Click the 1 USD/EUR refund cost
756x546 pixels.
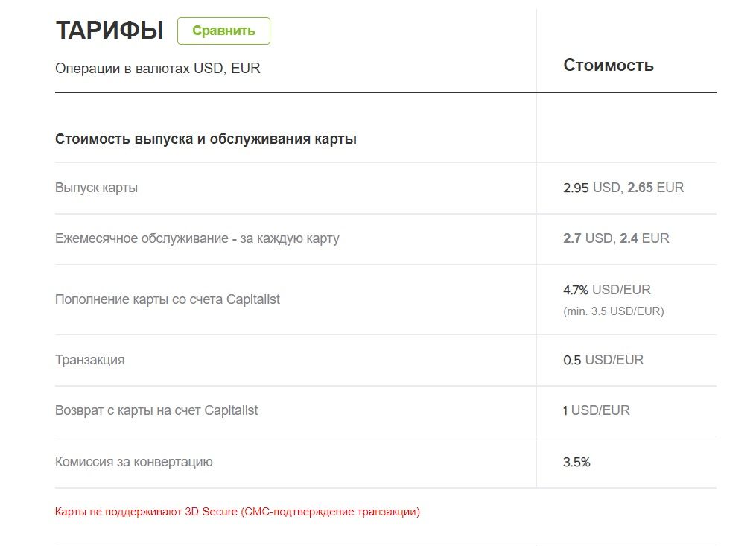click(x=597, y=410)
